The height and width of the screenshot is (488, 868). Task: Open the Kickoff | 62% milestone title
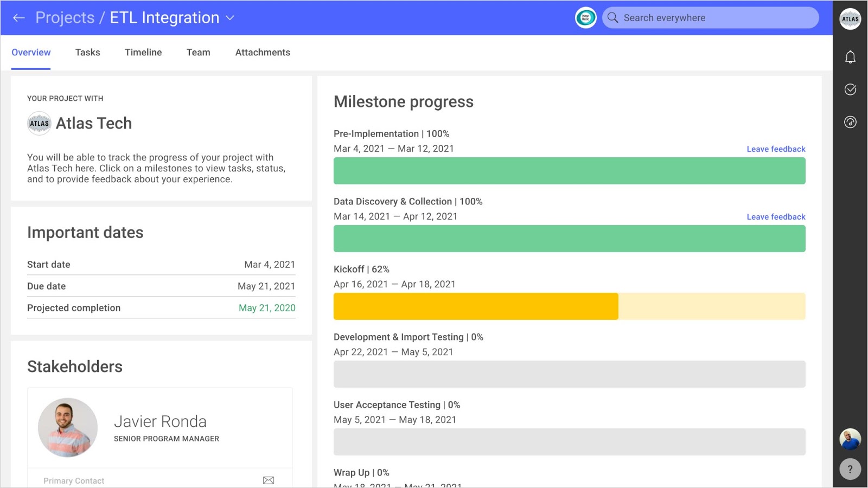point(361,269)
